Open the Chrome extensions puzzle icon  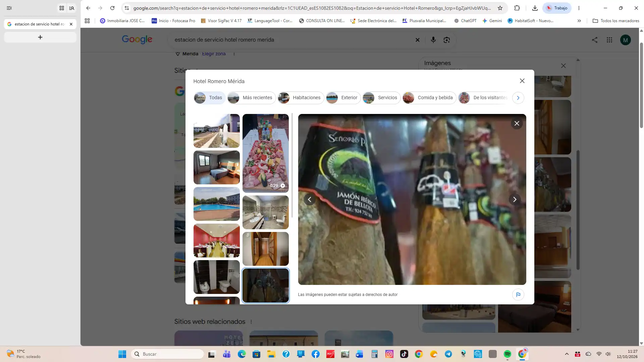point(517,8)
